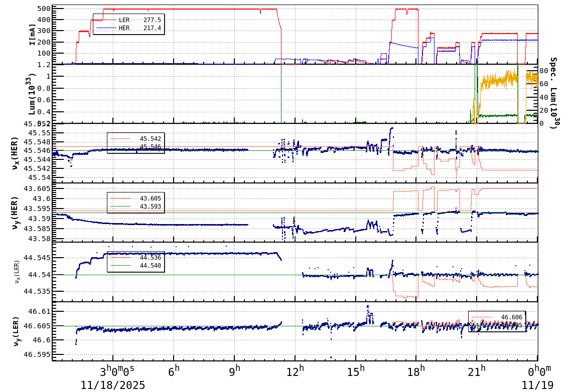Click the 46.595 tick on νy(LER) axis
Screen dimensions: 579x392
37,354
